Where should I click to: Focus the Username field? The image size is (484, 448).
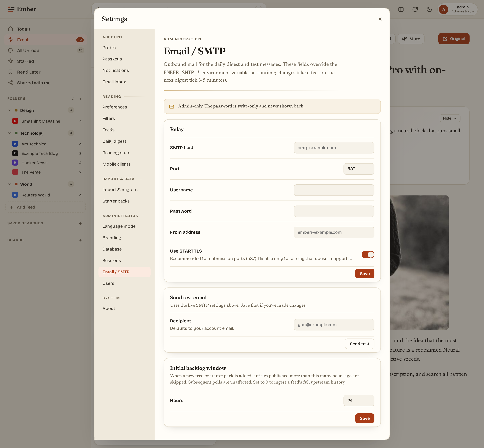(x=334, y=190)
